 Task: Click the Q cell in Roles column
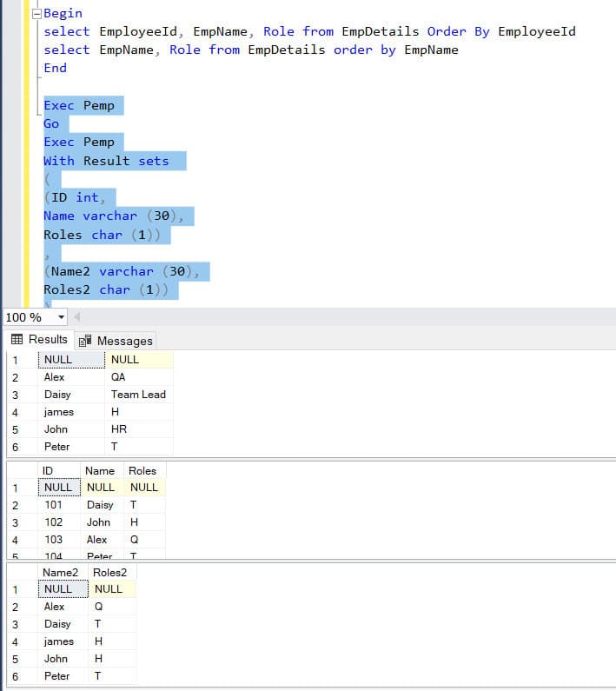coord(144,540)
